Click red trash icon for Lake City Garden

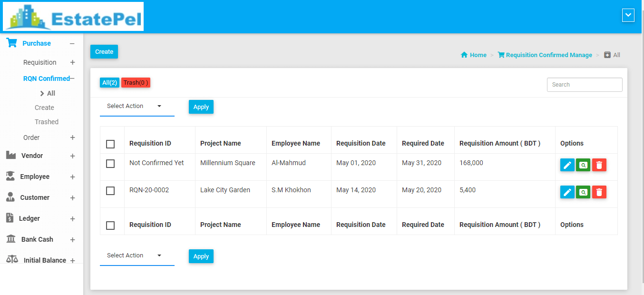[x=599, y=192]
